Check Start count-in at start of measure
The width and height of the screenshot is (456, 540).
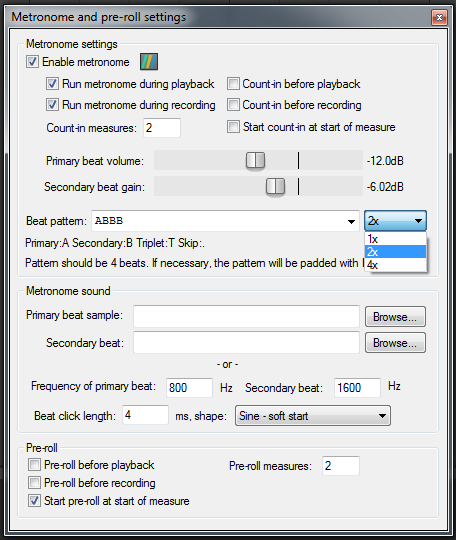[x=233, y=127]
